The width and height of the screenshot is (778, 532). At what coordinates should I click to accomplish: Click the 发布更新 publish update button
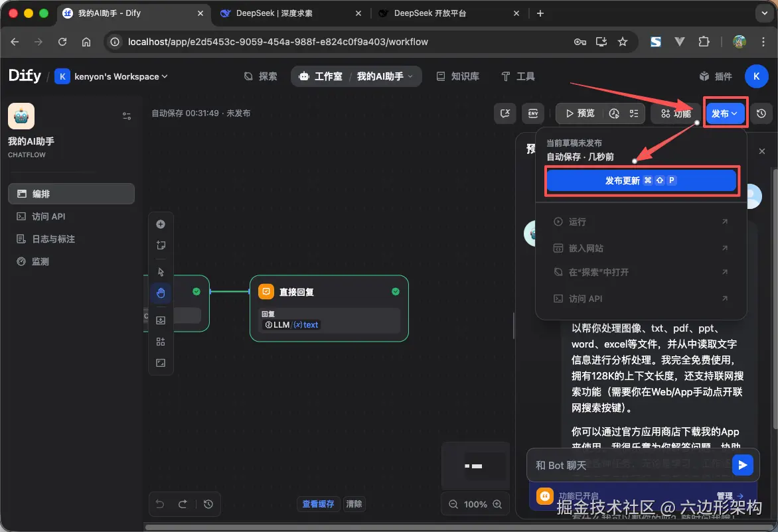(x=641, y=180)
